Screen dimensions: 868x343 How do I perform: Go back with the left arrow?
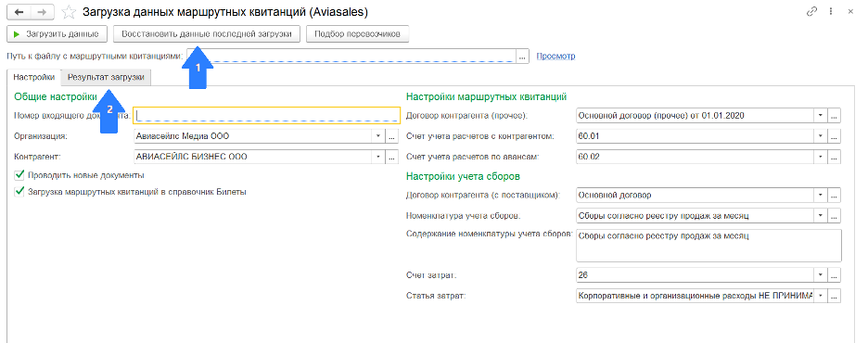[19, 11]
